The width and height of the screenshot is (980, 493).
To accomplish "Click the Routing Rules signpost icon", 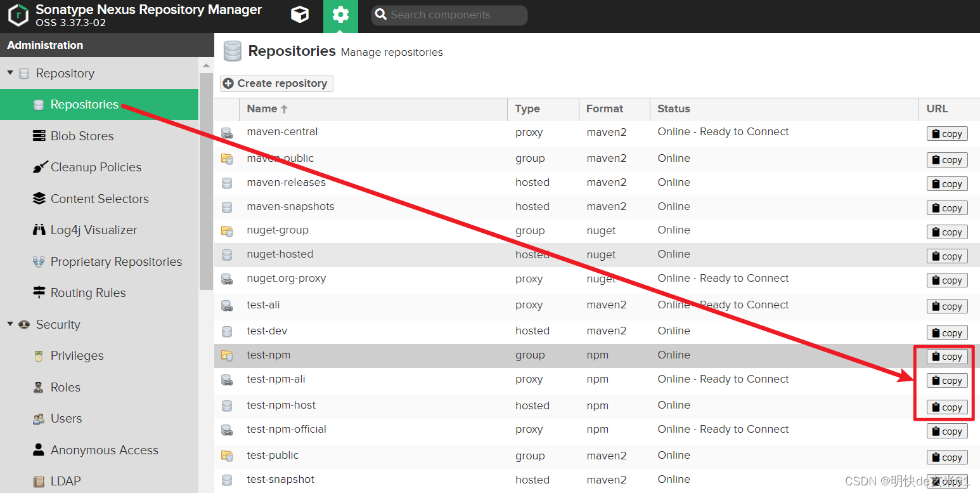I will pos(39,293).
